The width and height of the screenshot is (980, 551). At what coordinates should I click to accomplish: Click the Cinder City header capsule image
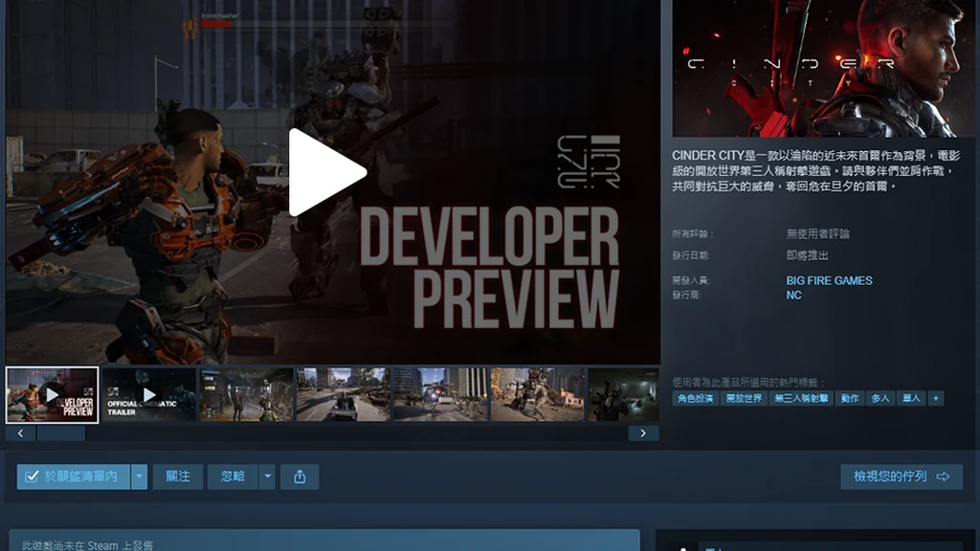[823, 69]
